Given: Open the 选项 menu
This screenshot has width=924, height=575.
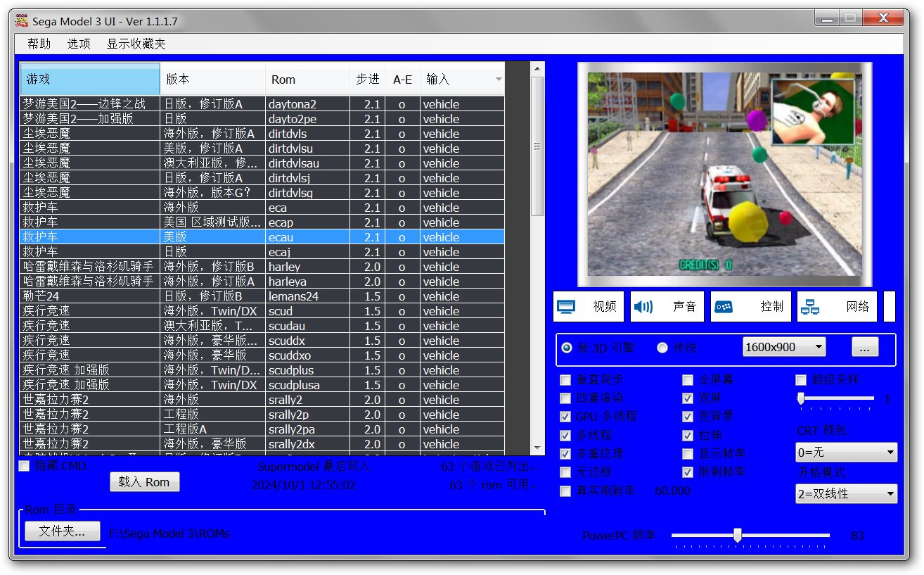Looking at the screenshot, I should coord(79,44).
